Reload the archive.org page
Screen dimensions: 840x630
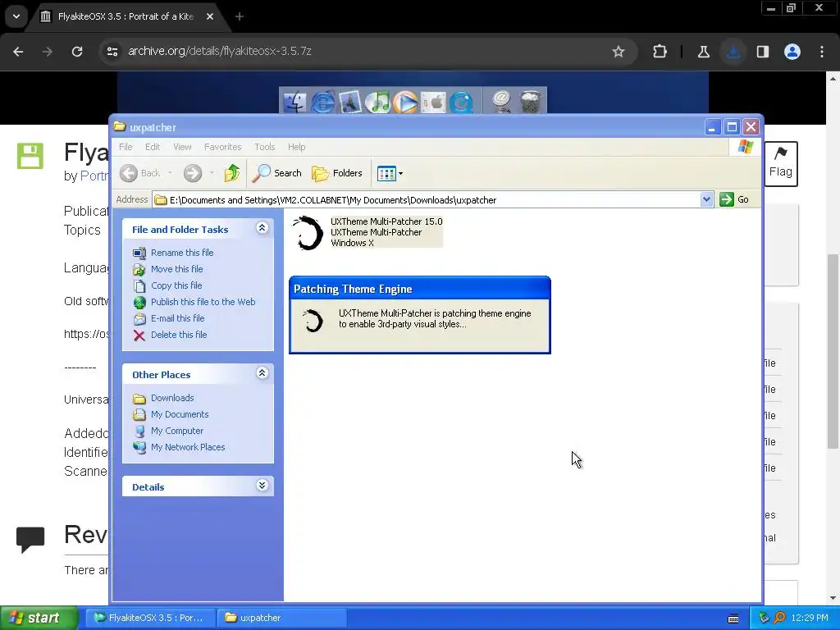[77, 52]
